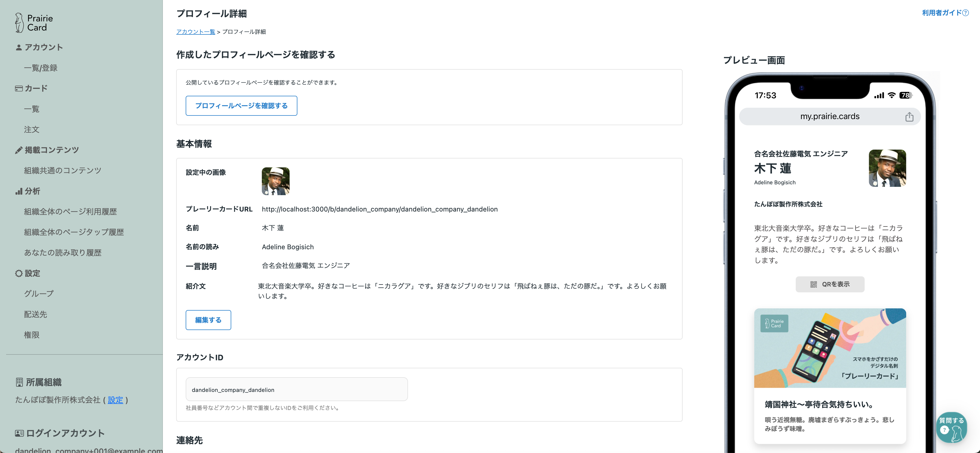
Task: Click the 設定中の画像 profile photo thumbnail
Action: point(275,181)
